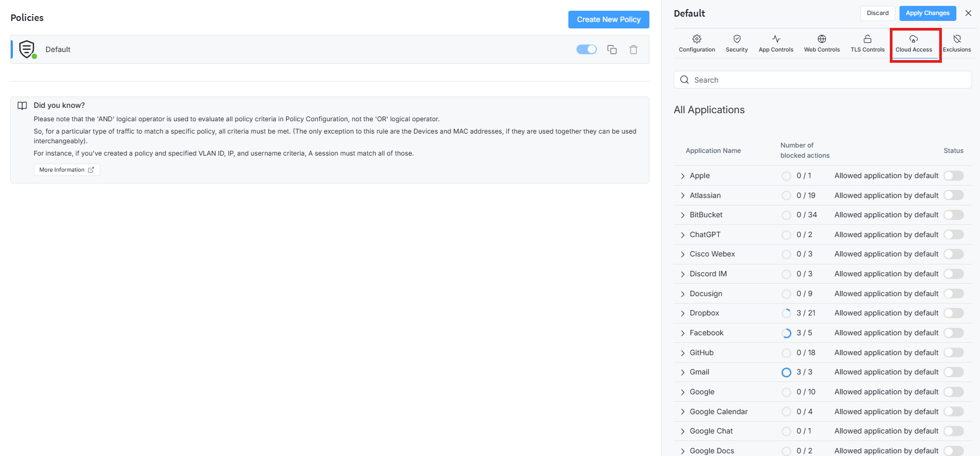Open the More Information link
This screenshot has height=456, width=980.
click(x=67, y=170)
